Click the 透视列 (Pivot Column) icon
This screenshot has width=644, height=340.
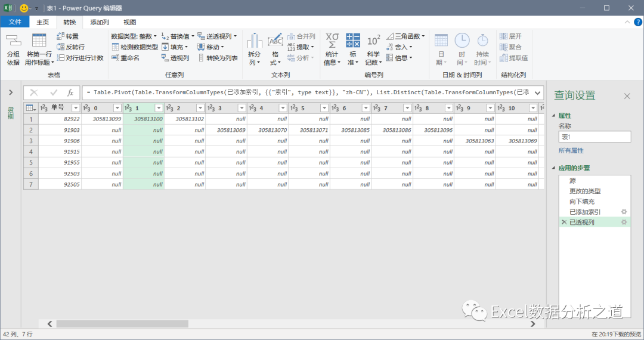(x=165, y=57)
